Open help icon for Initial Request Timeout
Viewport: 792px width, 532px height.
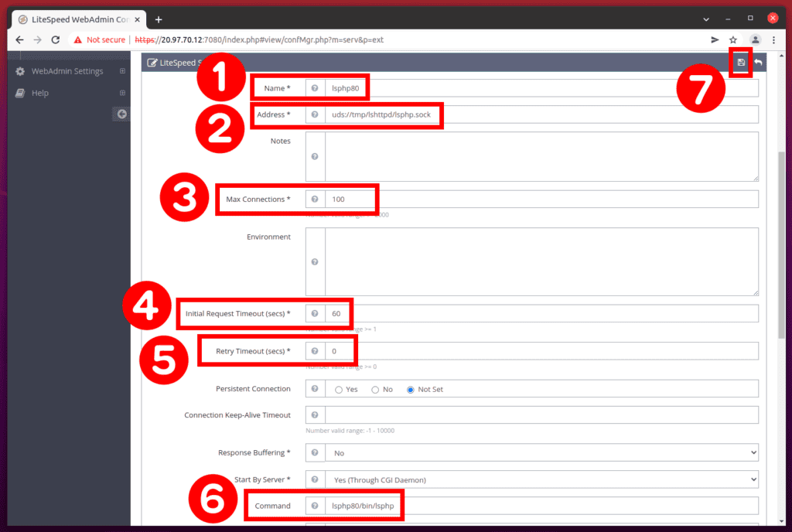click(315, 313)
